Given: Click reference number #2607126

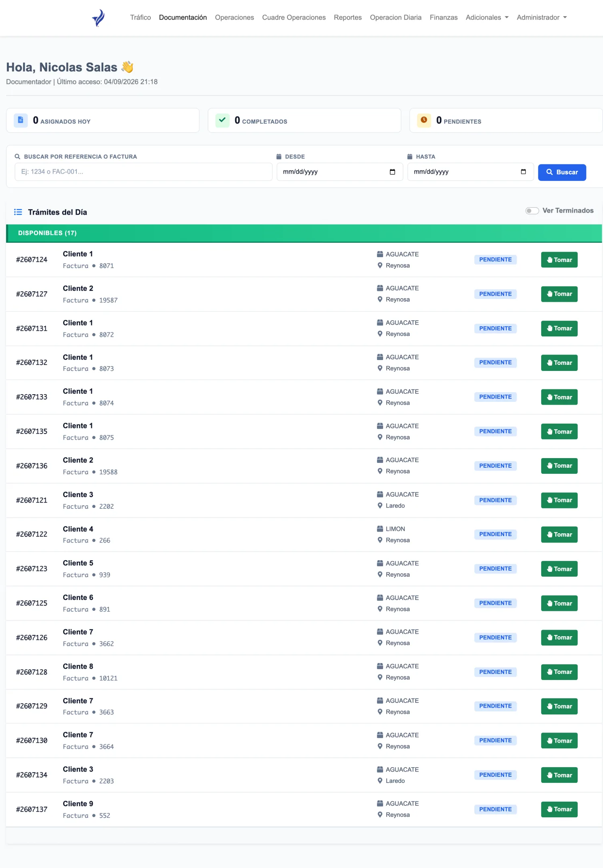Looking at the screenshot, I should 32,637.
